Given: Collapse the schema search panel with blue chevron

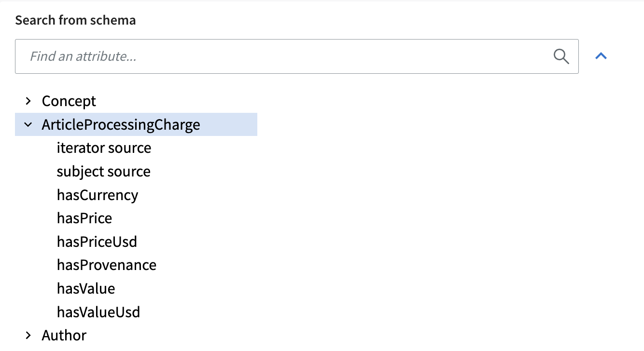Looking at the screenshot, I should tap(601, 56).
